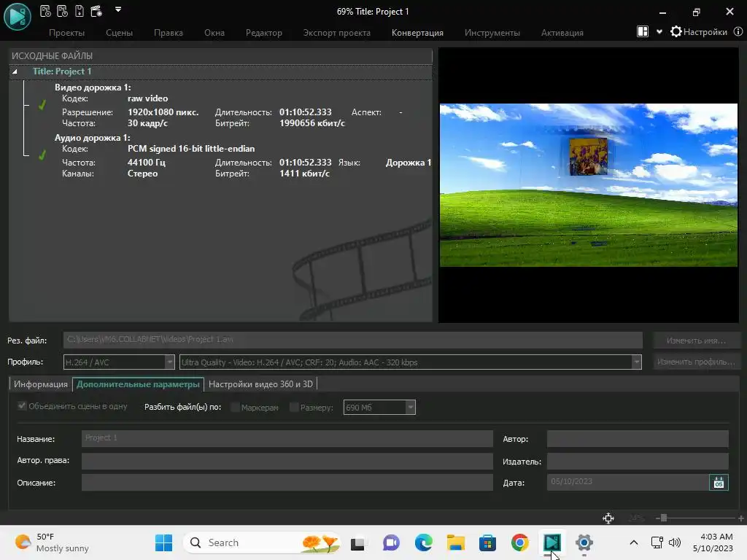Open Настройки gear settings
747x560 pixels.
click(x=698, y=32)
